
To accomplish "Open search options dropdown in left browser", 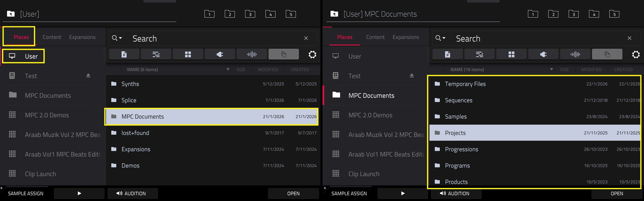I will click(x=117, y=38).
